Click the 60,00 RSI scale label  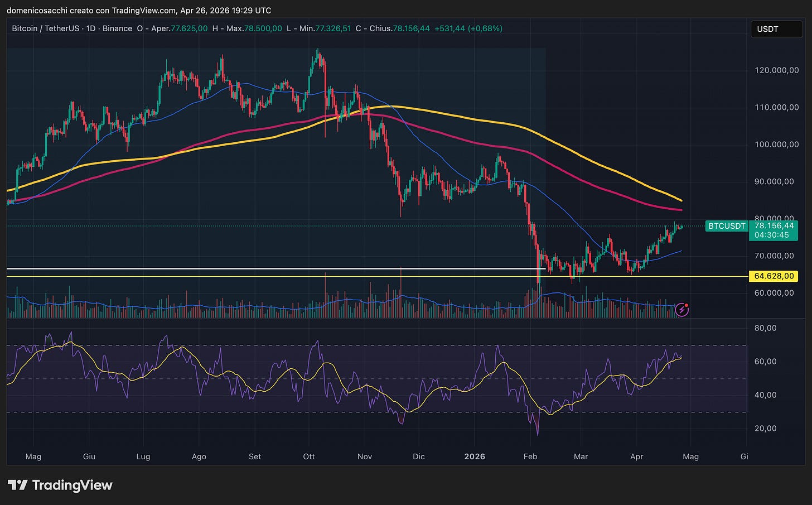765,362
